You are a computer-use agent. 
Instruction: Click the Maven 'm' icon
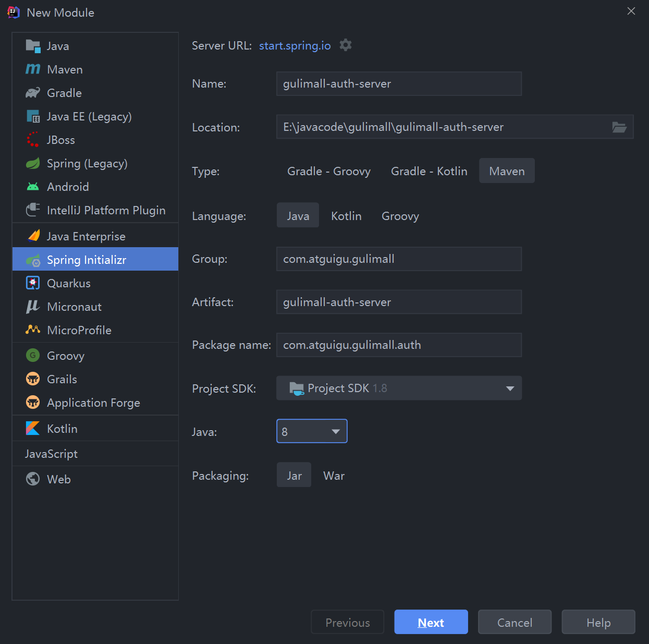[33, 69]
